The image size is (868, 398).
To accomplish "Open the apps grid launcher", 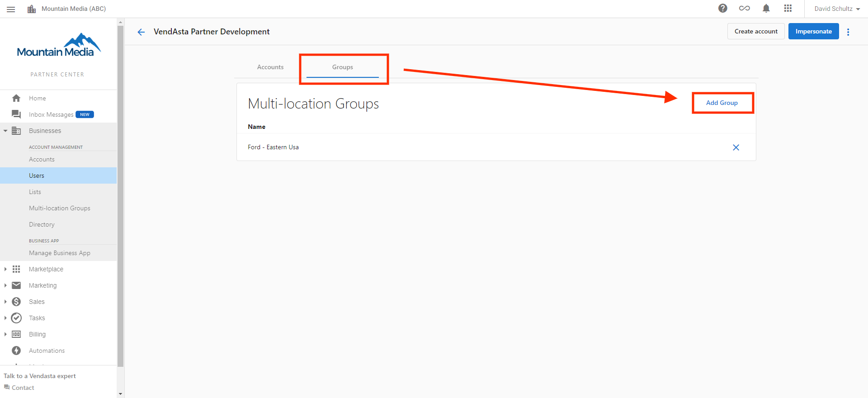I will click(x=788, y=8).
